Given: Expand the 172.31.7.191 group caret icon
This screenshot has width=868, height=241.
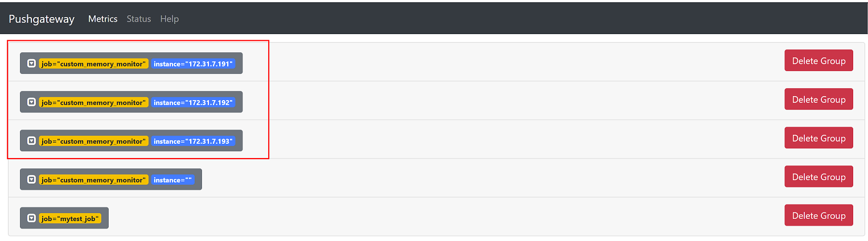Looking at the screenshot, I should pos(32,64).
